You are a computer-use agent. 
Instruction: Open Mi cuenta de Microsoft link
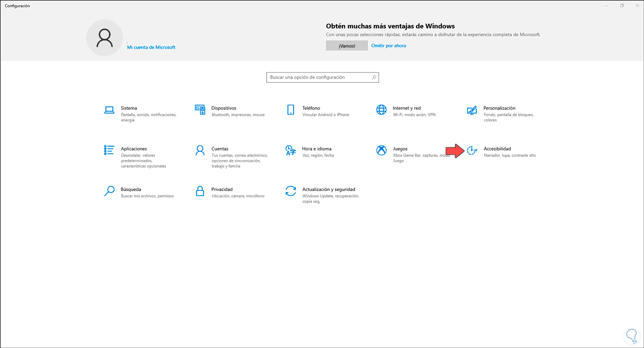[x=151, y=47]
